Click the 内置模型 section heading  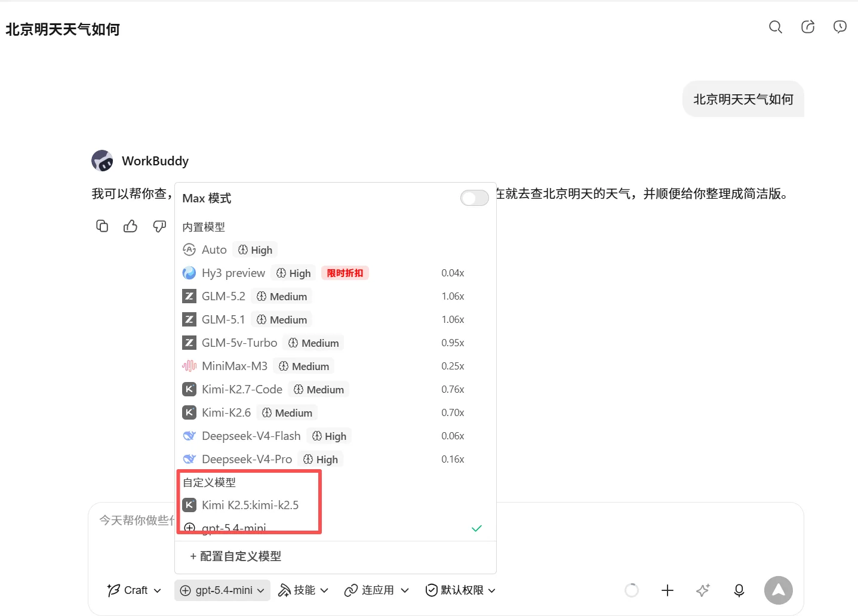click(x=204, y=227)
